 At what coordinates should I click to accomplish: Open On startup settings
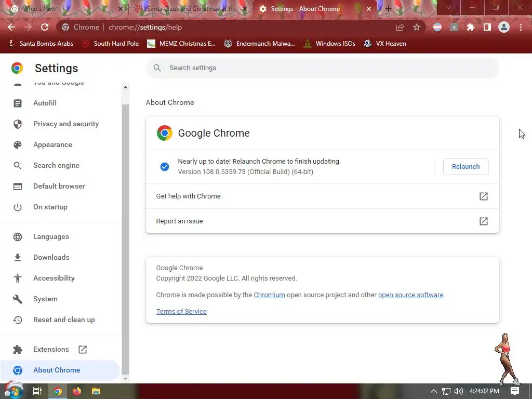click(x=50, y=207)
